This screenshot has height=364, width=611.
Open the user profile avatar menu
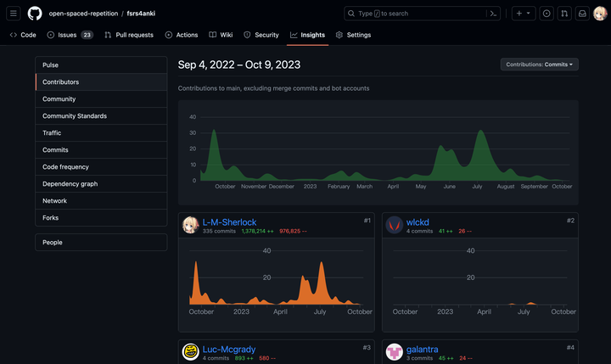coord(600,14)
